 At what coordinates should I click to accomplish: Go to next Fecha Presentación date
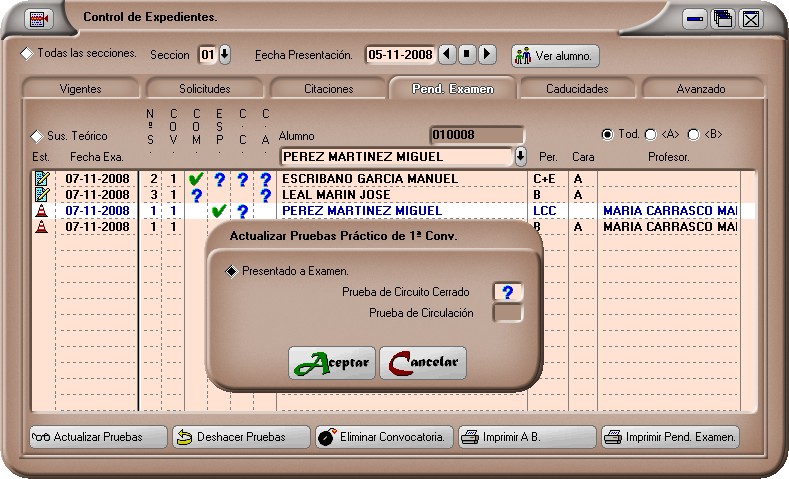pyautogui.click(x=487, y=54)
